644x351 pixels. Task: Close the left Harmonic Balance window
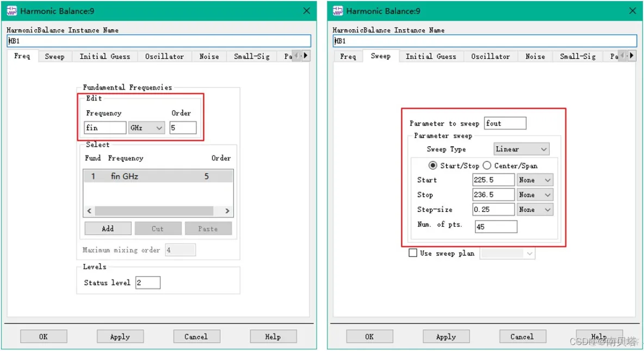tap(306, 11)
